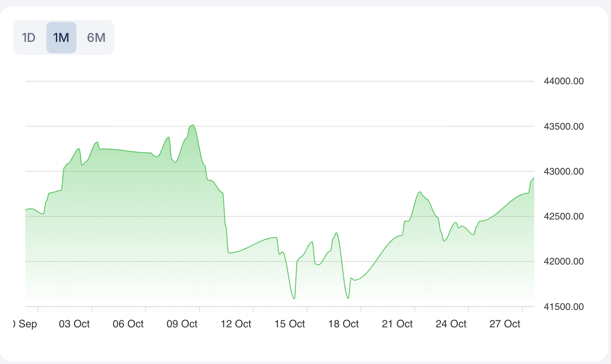Select the 1M time range tab
Viewport: 611px width, 364px height.
[x=61, y=38]
